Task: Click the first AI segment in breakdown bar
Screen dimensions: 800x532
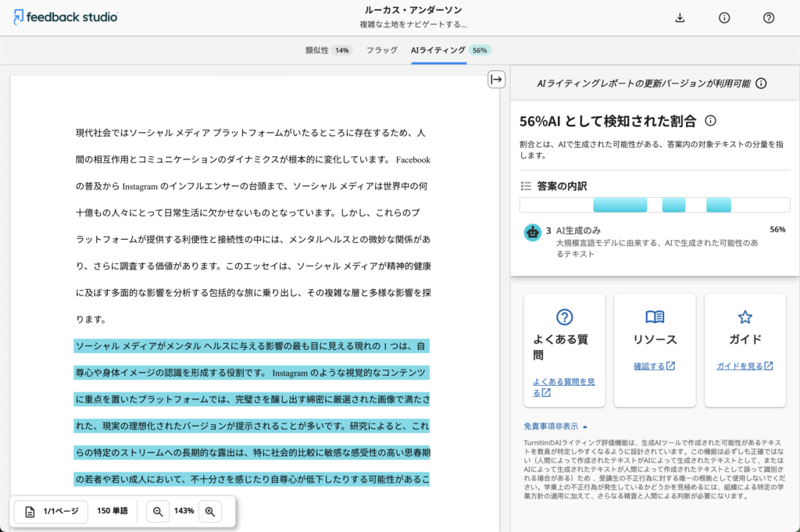Action: (x=620, y=205)
